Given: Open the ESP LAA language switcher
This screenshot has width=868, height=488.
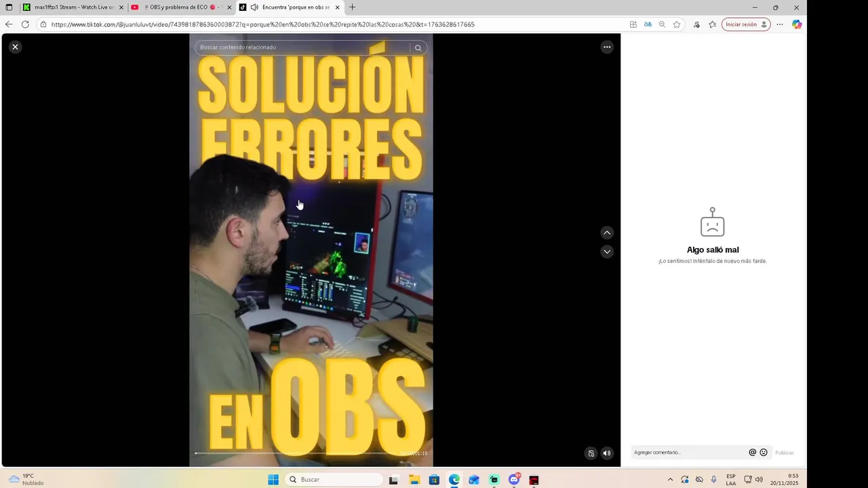Looking at the screenshot, I should [x=730, y=480].
